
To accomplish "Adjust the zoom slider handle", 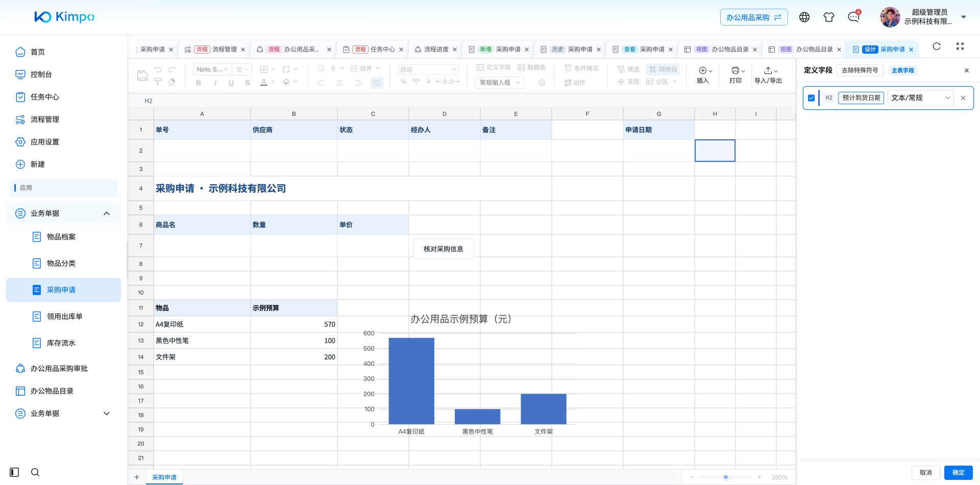I will [x=725, y=477].
